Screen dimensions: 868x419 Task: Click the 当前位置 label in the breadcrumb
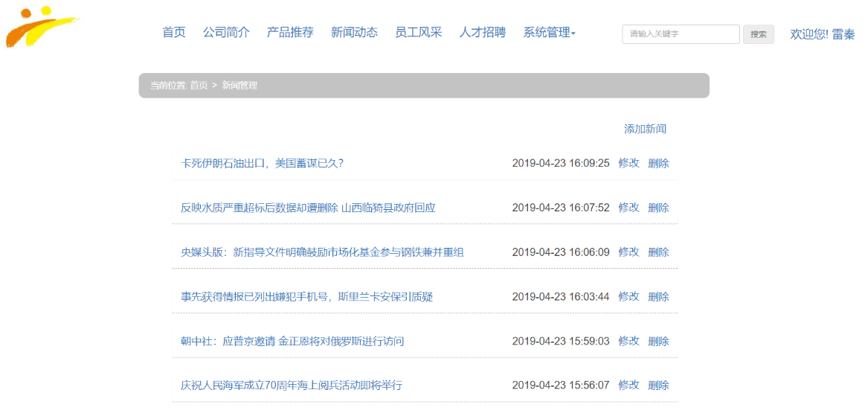pos(169,86)
